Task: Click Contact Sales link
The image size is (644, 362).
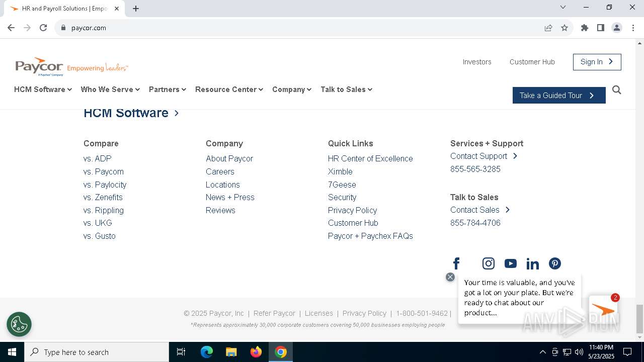Action: click(x=480, y=210)
